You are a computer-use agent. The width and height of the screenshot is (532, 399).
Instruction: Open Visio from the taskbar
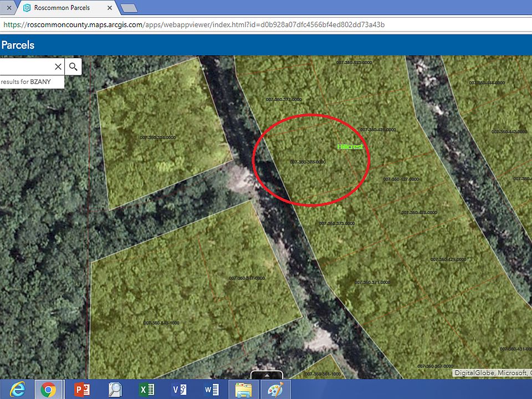(x=179, y=390)
